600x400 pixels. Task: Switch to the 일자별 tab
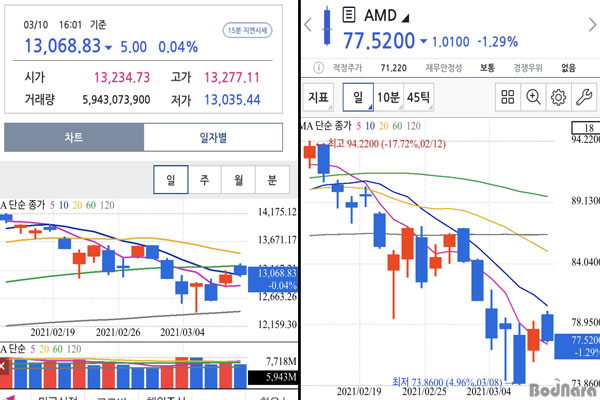point(213,137)
